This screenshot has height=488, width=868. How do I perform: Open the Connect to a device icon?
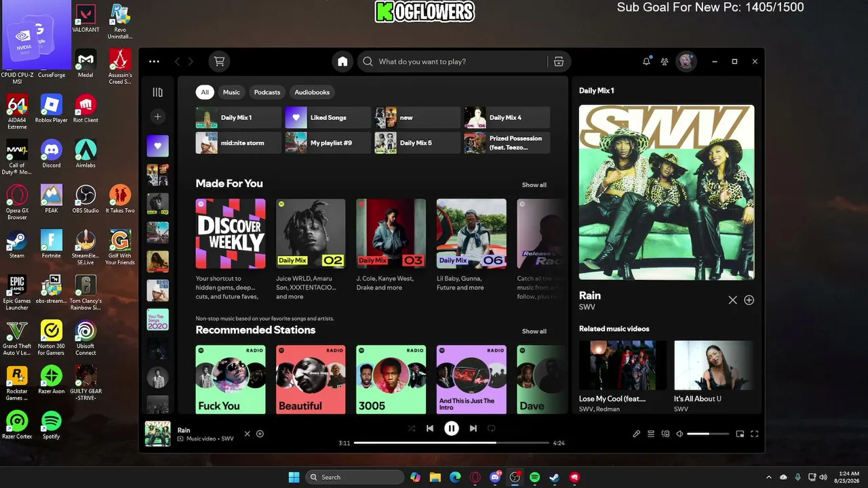click(x=665, y=434)
